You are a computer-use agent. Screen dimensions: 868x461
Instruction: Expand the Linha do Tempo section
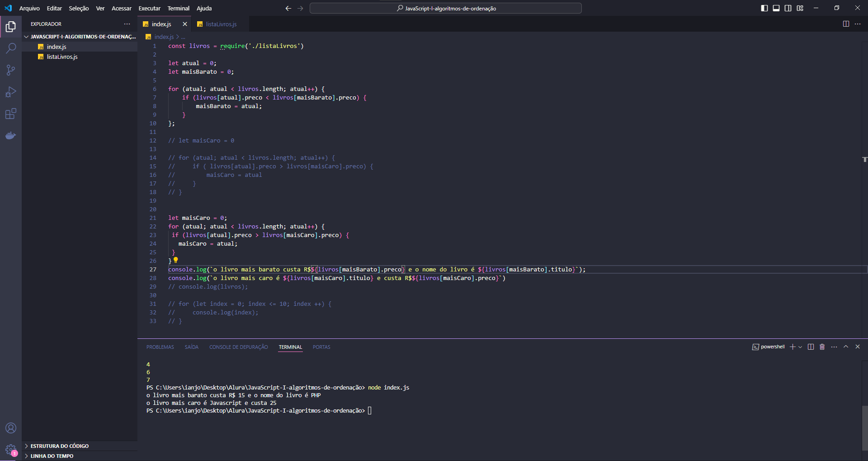[80, 456]
